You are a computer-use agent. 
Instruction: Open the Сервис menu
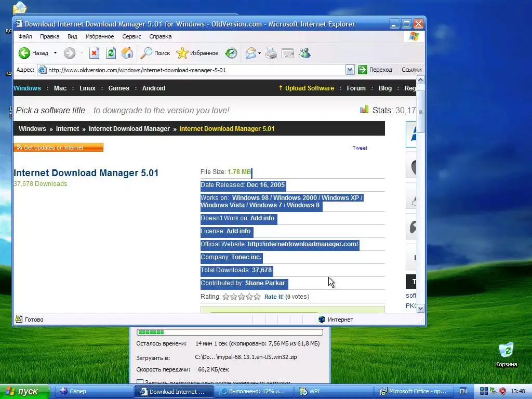coord(131,36)
